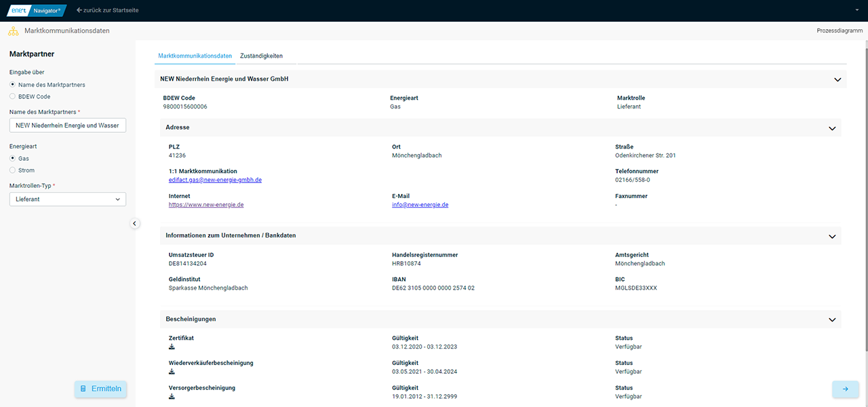Choose 'Strom' as Energieart
The image size is (868, 407).
point(13,170)
